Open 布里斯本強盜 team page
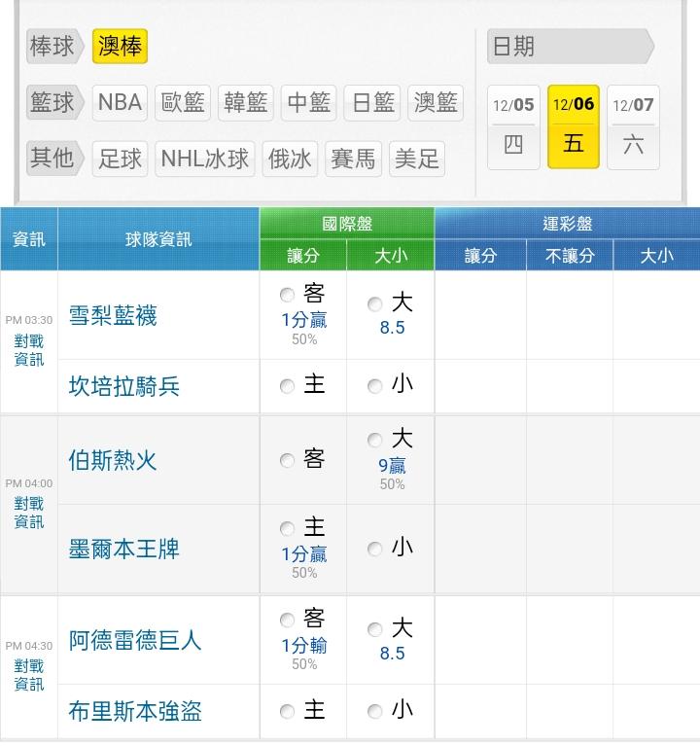 tap(135, 711)
